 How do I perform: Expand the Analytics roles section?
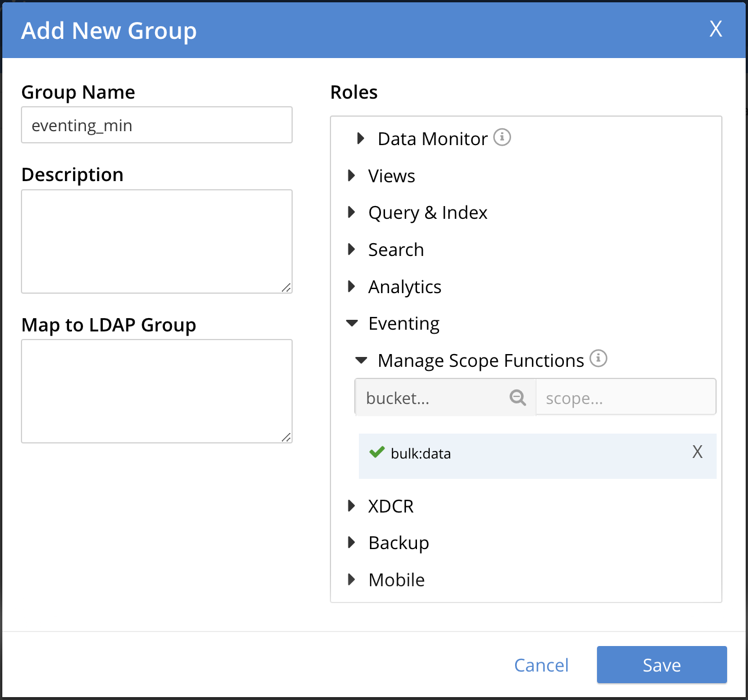(351, 287)
